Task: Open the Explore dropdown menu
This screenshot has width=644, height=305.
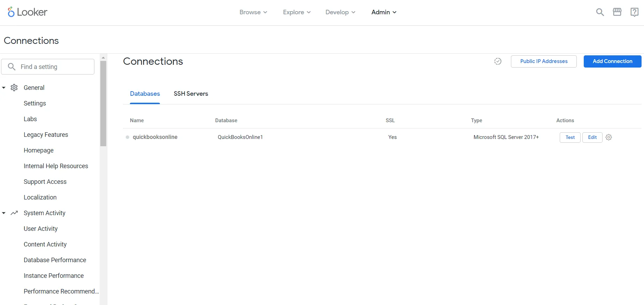Action: tap(297, 12)
